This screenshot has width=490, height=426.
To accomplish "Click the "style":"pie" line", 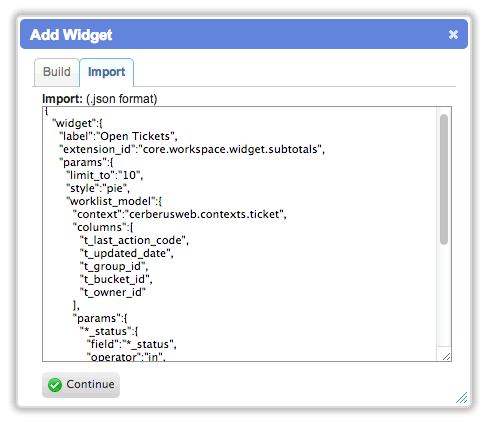I will (x=98, y=188).
